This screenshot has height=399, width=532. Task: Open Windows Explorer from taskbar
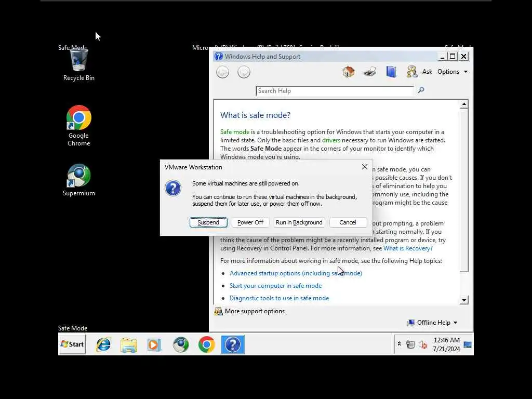tap(129, 345)
